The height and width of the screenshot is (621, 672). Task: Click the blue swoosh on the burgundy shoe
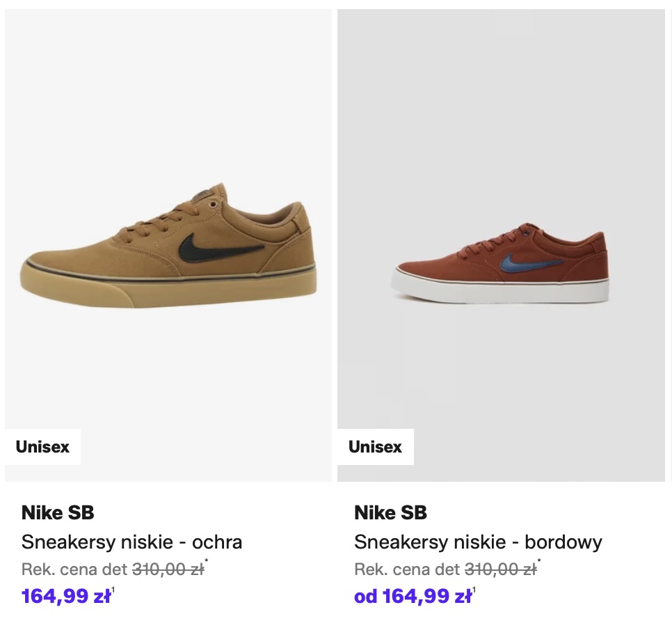point(529,265)
